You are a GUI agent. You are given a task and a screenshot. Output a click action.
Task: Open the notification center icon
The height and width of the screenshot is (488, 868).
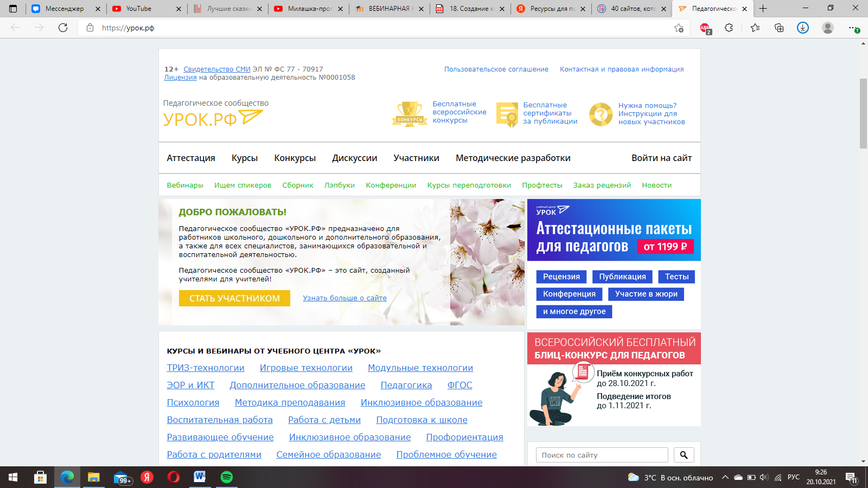(x=851, y=478)
